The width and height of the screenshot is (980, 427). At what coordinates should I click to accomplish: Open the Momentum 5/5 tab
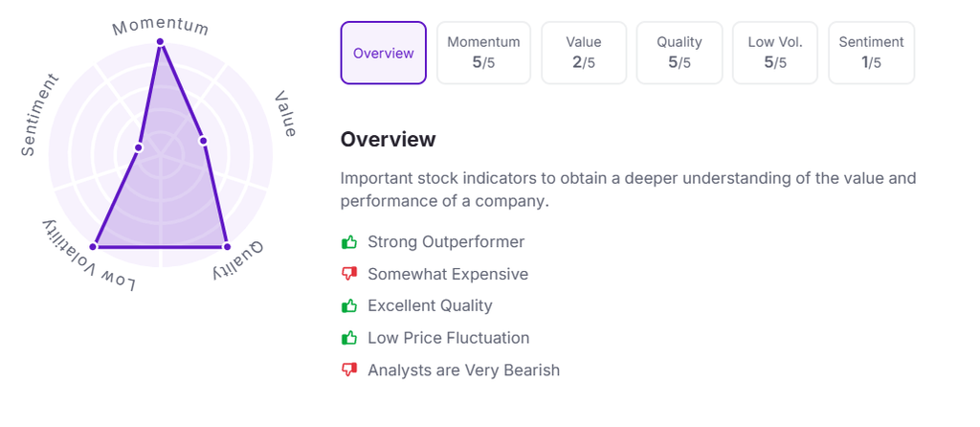pyautogui.click(x=483, y=53)
